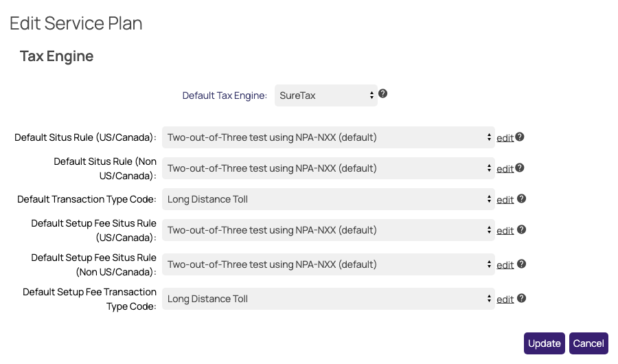The width and height of the screenshot is (618, 364).
Task: Click the Default Situs Rule (US/Canada) label
Action: [x=86, y=137]
